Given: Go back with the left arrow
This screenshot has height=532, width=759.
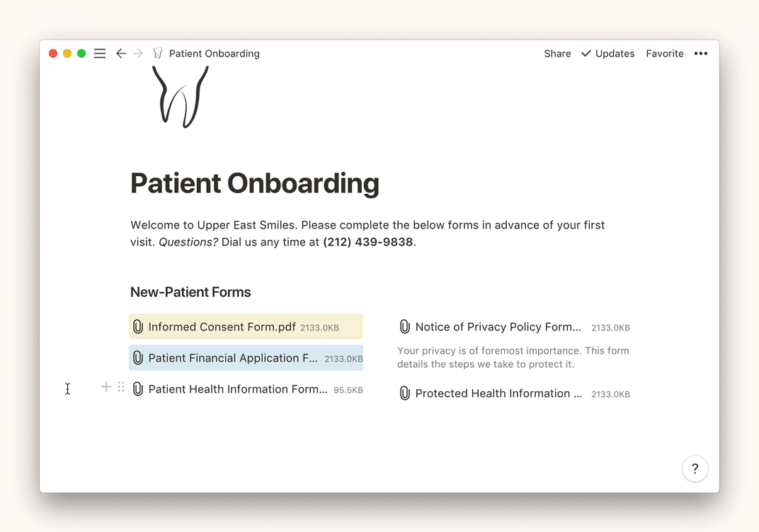Looking at the screenshot, I should tap(121, 54).
